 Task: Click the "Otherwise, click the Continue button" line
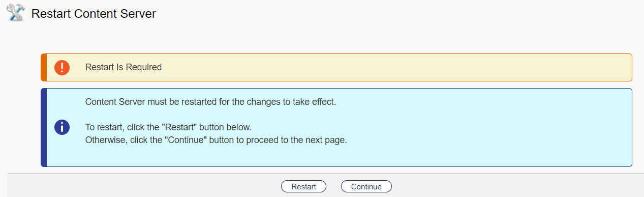click(216, 140)
